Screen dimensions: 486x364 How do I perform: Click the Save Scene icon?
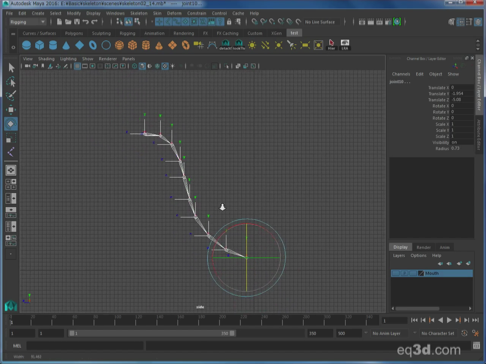(x=77, y=22)
